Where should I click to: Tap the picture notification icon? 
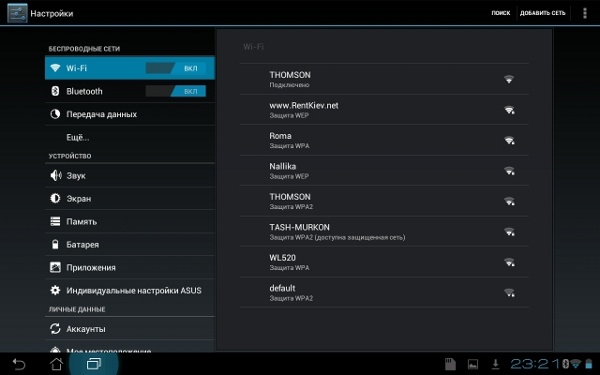[473, 364]
